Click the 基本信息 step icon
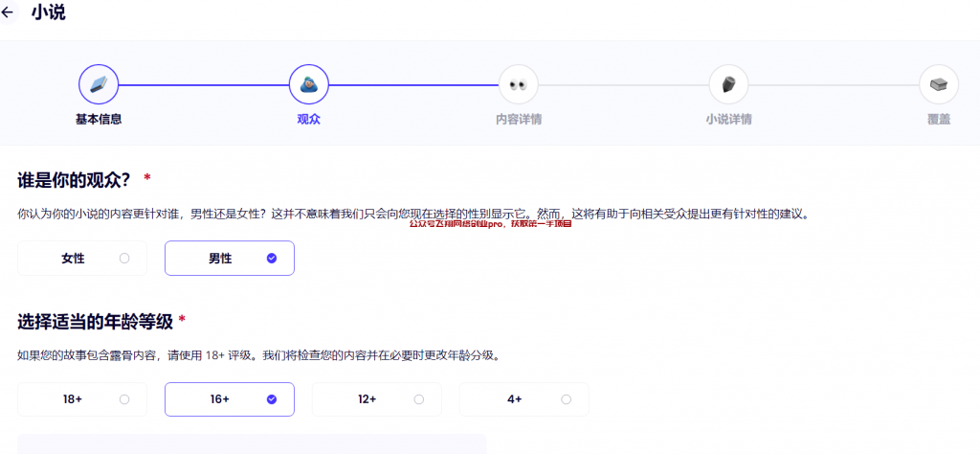 99,84
